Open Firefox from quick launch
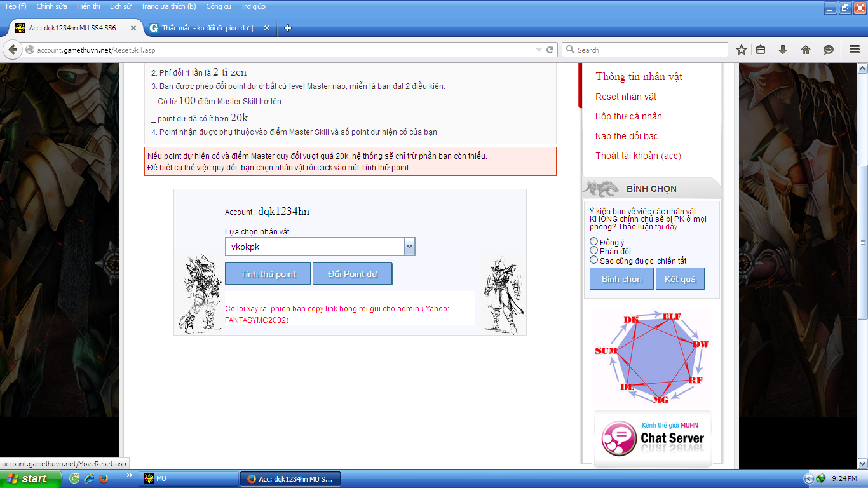 coord(104,478)
